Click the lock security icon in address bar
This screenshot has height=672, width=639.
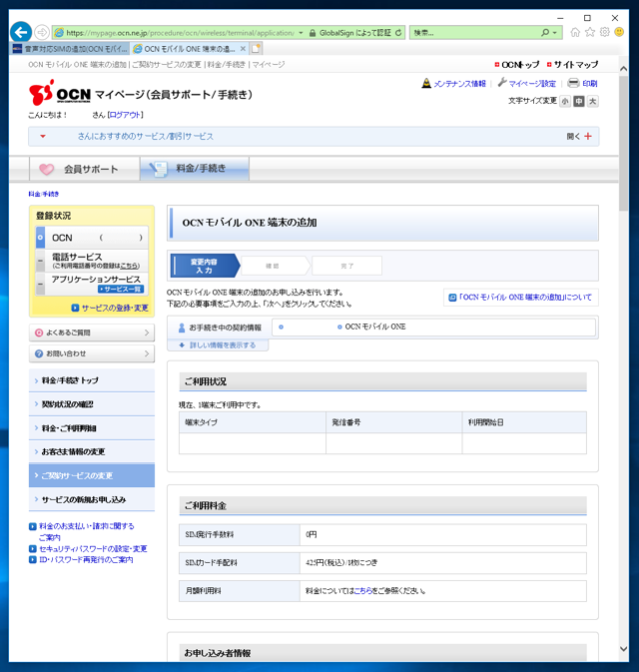[x=313, y=33]
